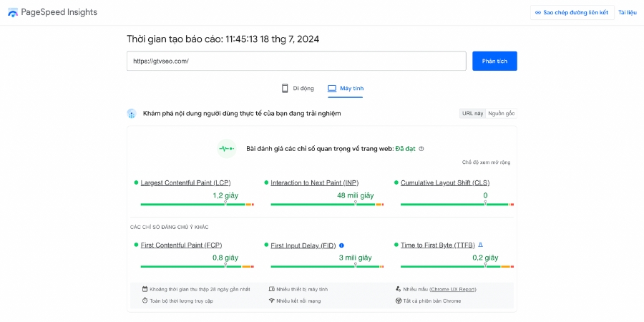Click the LCP distribution bar
This screenshot has height=322, width=644.
197,204
